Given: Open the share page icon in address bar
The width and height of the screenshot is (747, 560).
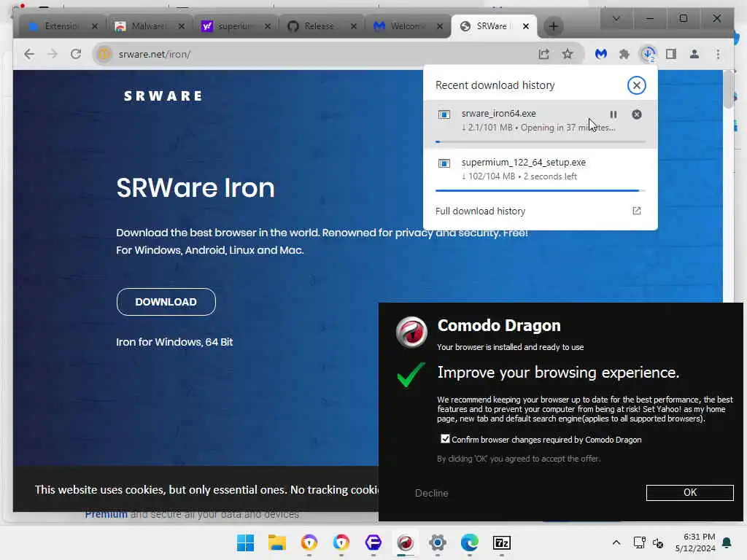Looking at the screenshot, I should (x=543, y=54).
